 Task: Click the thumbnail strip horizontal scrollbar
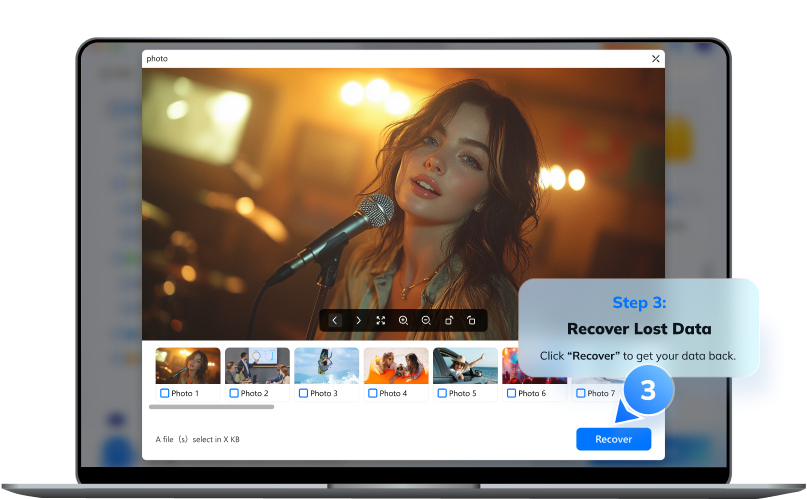212,407
